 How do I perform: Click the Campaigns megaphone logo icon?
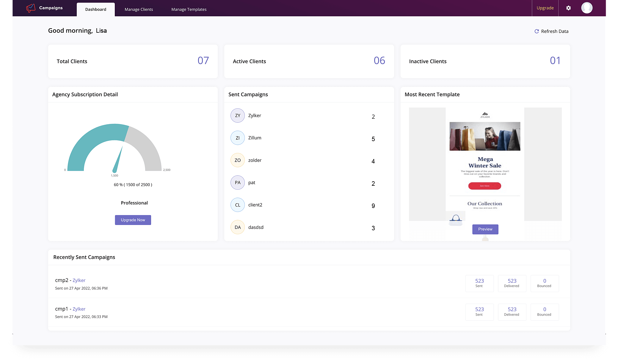point(31,8)
